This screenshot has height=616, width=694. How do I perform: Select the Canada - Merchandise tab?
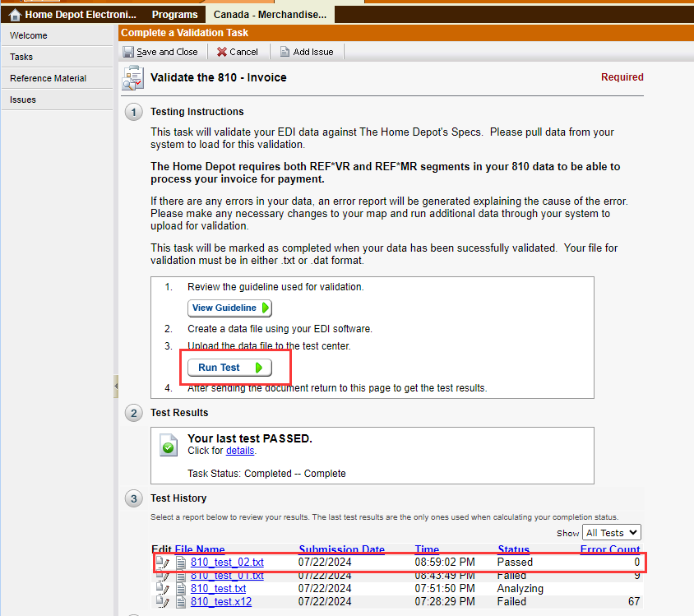(x=270, y=15)
